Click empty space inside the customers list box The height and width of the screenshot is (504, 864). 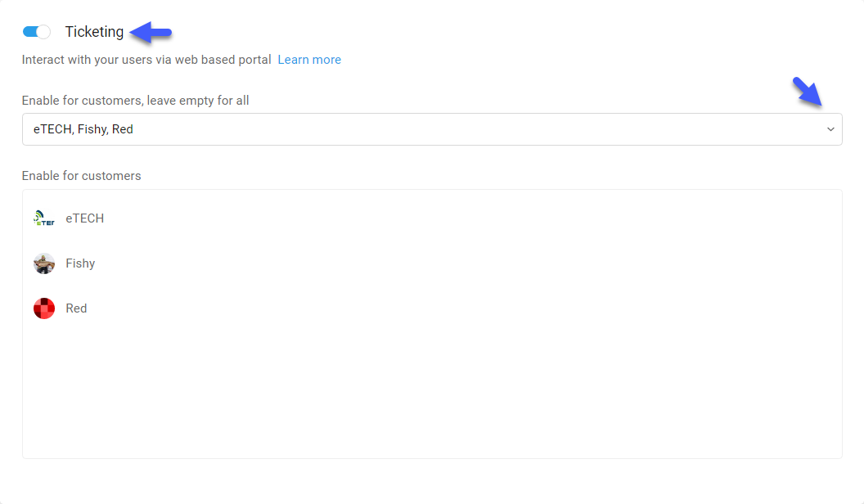[432, 391]
